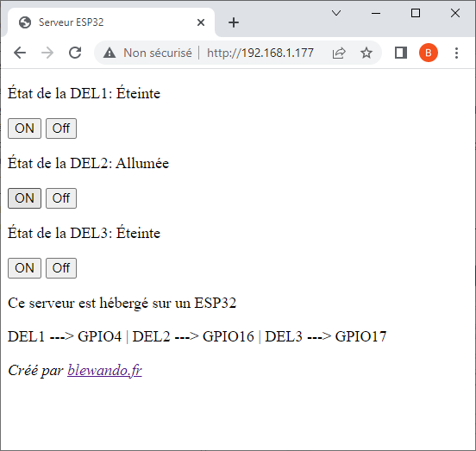
Task: Close the Serveur ESP32 tab
Action: point(201,22)
